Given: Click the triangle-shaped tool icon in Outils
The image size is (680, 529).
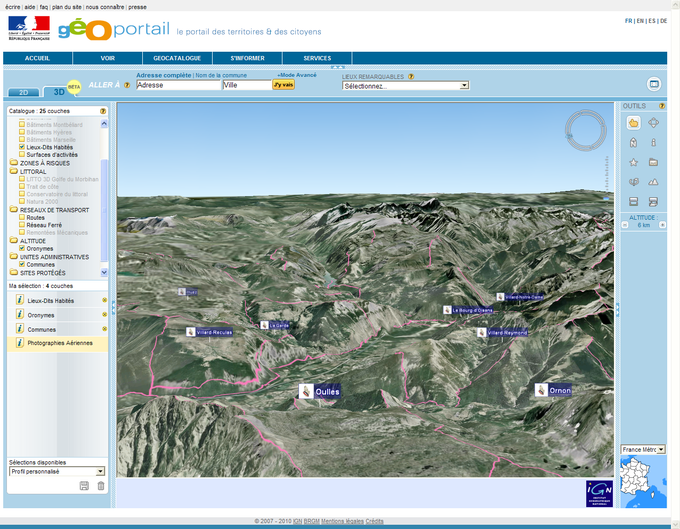Looking at the screenshot, I should pyautogui.click(x=653, y=182).
